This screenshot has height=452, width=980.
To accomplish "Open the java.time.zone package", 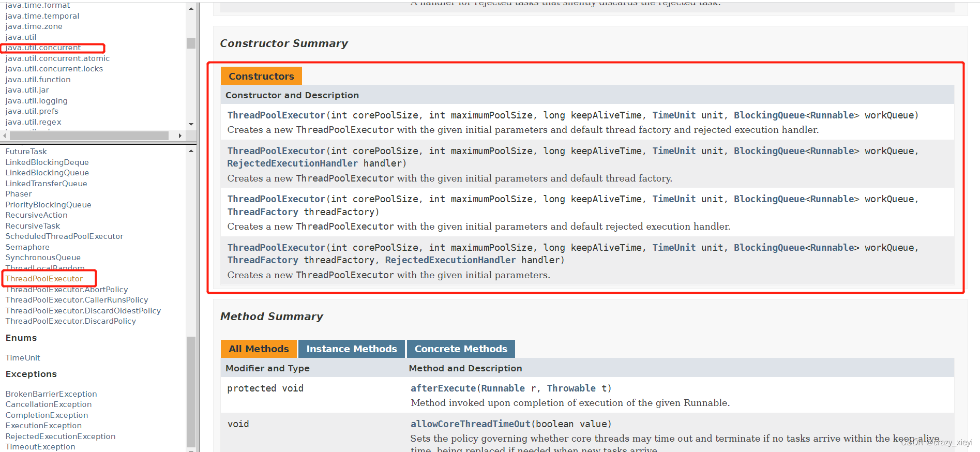I will (x=34, y=26).
